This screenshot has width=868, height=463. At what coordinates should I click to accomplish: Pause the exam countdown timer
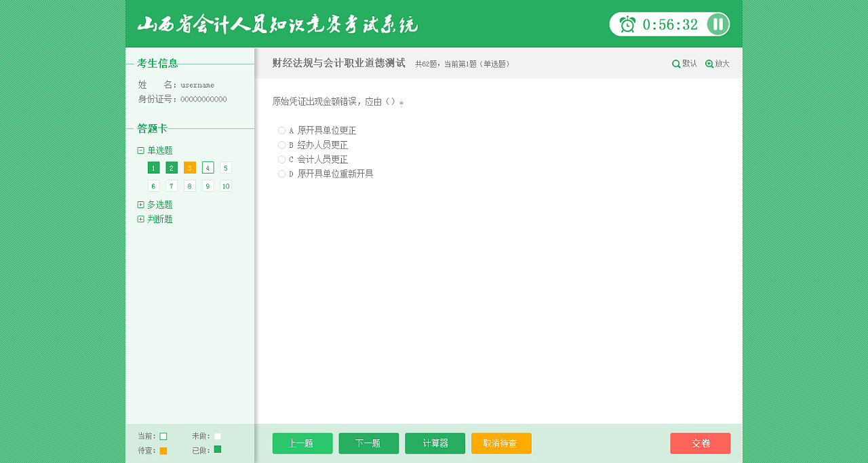(717, 24)
